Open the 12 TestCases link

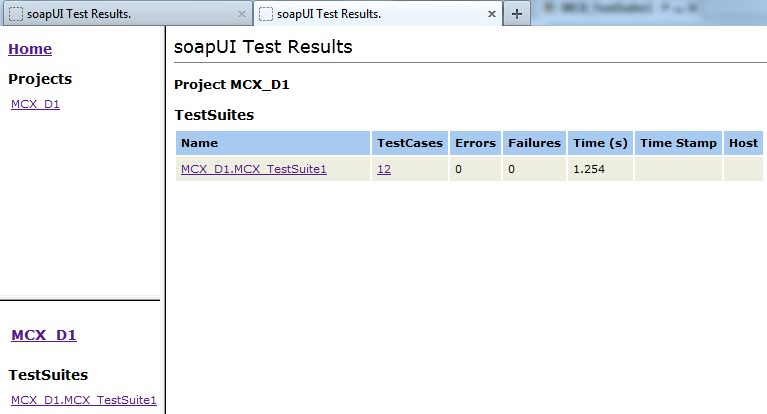tap(384, 169)
